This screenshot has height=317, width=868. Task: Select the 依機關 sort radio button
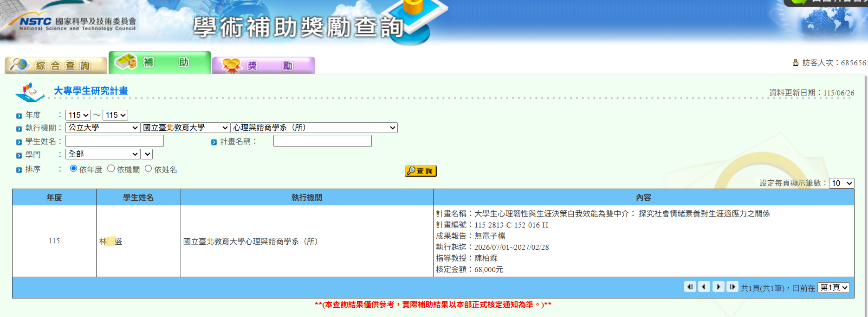[x=111, y=169]
